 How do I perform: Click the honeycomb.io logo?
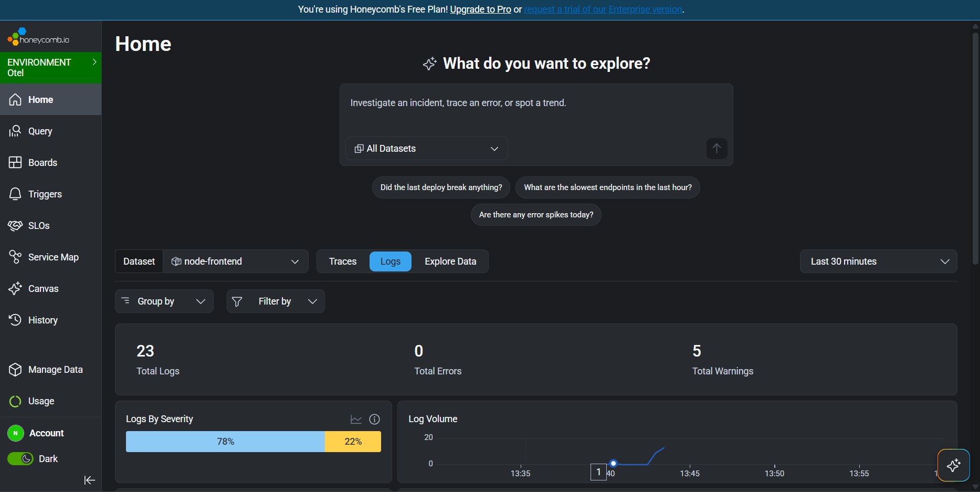pyautogui.click(x=38, y=37)
